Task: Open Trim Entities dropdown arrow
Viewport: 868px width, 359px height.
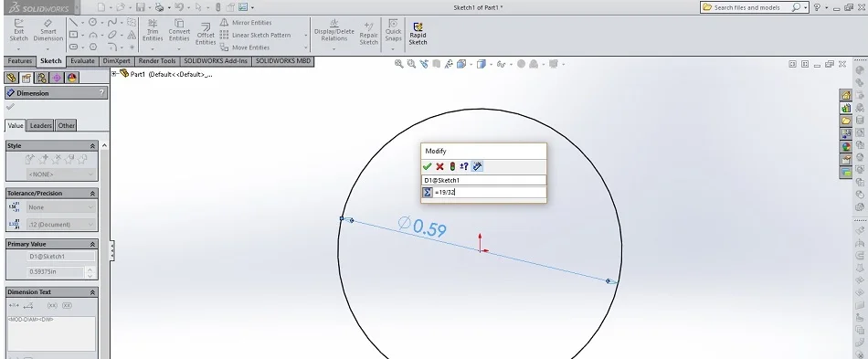Action: click(153, 49)
